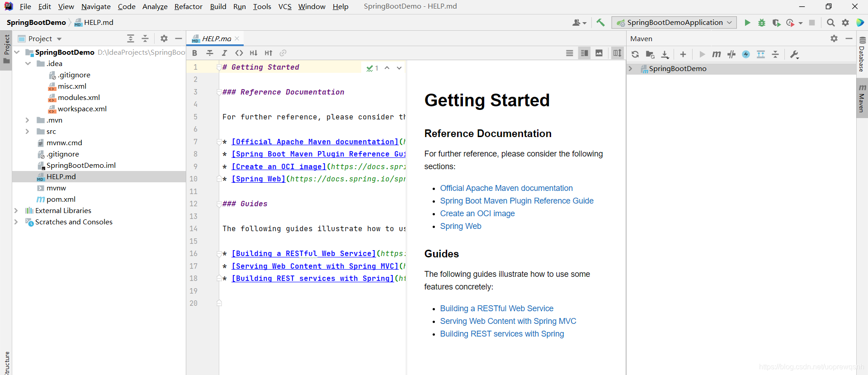Build the project with the hammer icon
The height and width of the screenshot is (375, 868).
pyautogui.click(x=600, y=23)
